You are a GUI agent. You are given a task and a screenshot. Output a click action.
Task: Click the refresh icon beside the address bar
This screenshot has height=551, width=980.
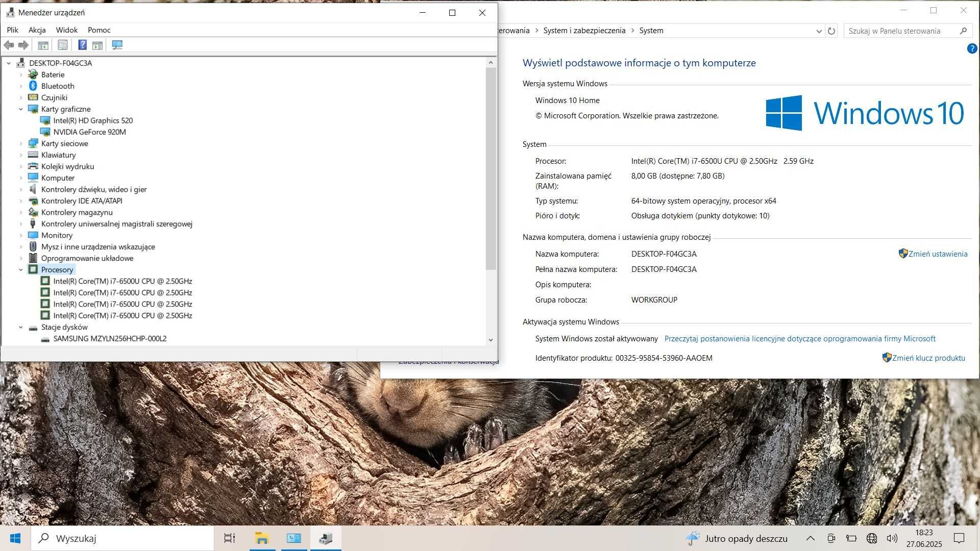click(x=831, y=31)
